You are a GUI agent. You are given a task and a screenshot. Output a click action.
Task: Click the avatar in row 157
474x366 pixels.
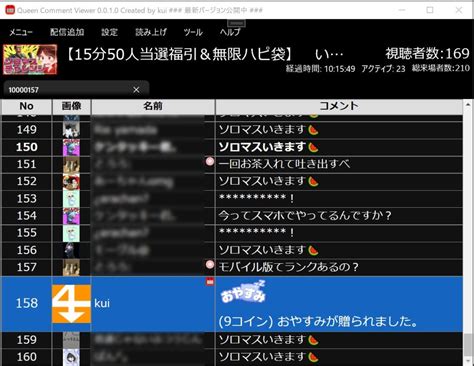[71, 267]
